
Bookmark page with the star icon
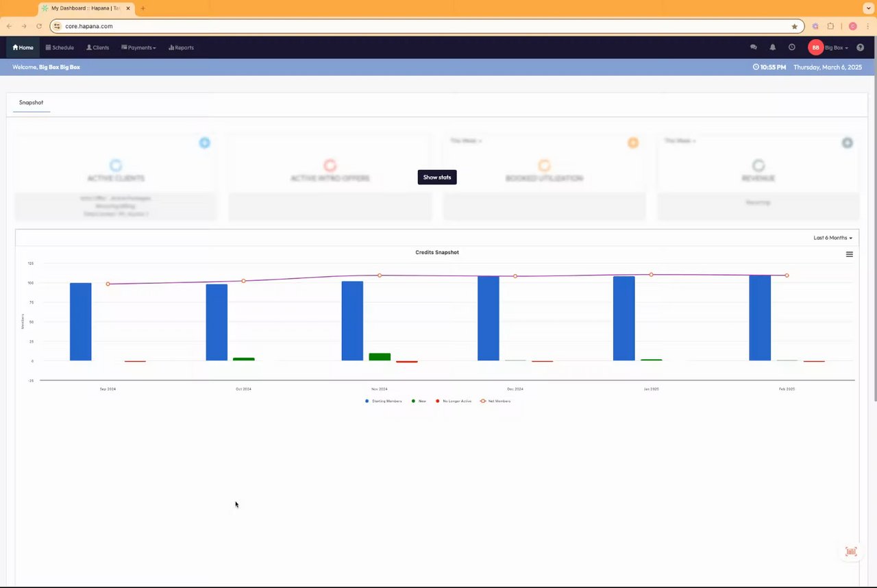(795, 26)
